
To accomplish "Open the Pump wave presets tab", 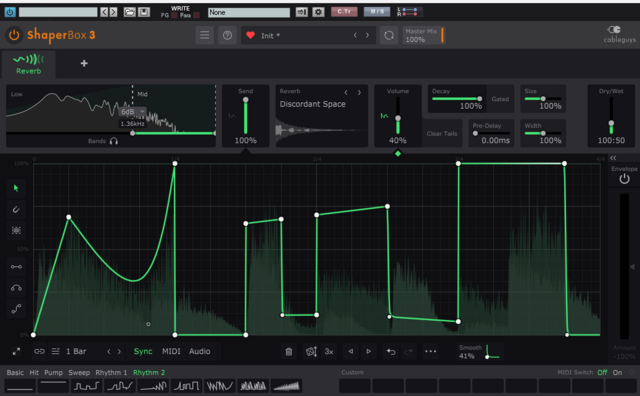I will [x=53, y=373].
